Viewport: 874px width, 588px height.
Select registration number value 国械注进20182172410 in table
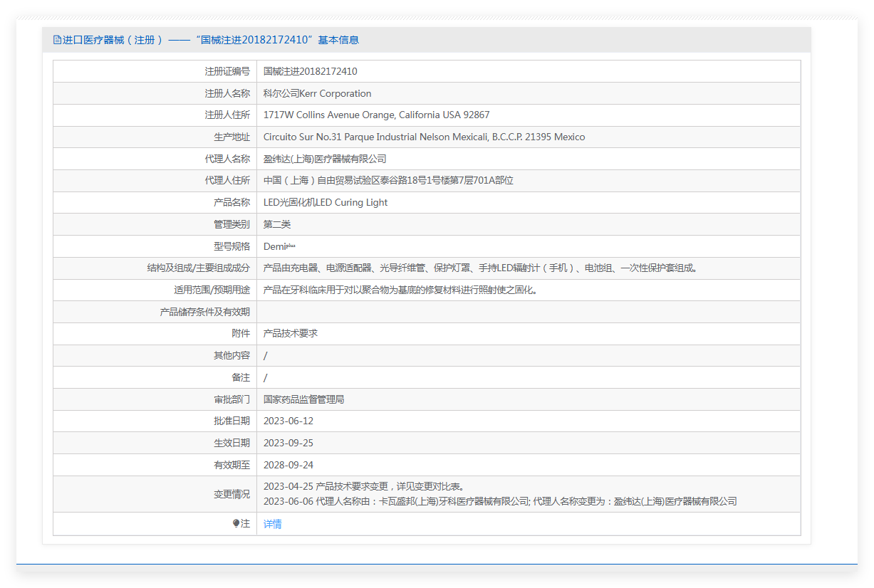pyautogui.click(x=311, y=71)
